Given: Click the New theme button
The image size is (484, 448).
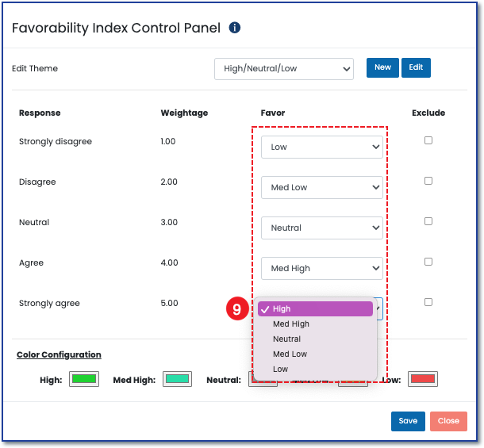Looking at the screenshot, I should coord(382,68).
